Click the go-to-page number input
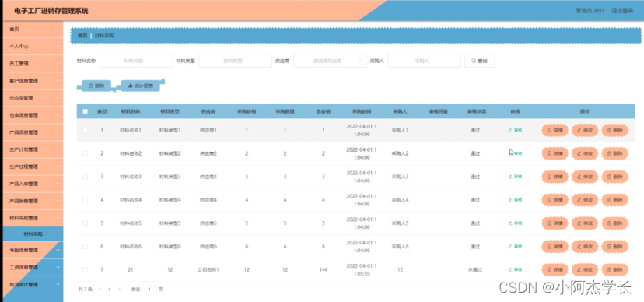 [149, 290]
